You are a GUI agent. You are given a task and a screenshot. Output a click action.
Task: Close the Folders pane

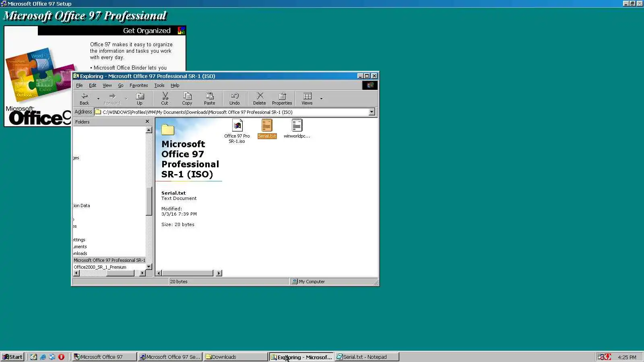click(x=147, y=121)
